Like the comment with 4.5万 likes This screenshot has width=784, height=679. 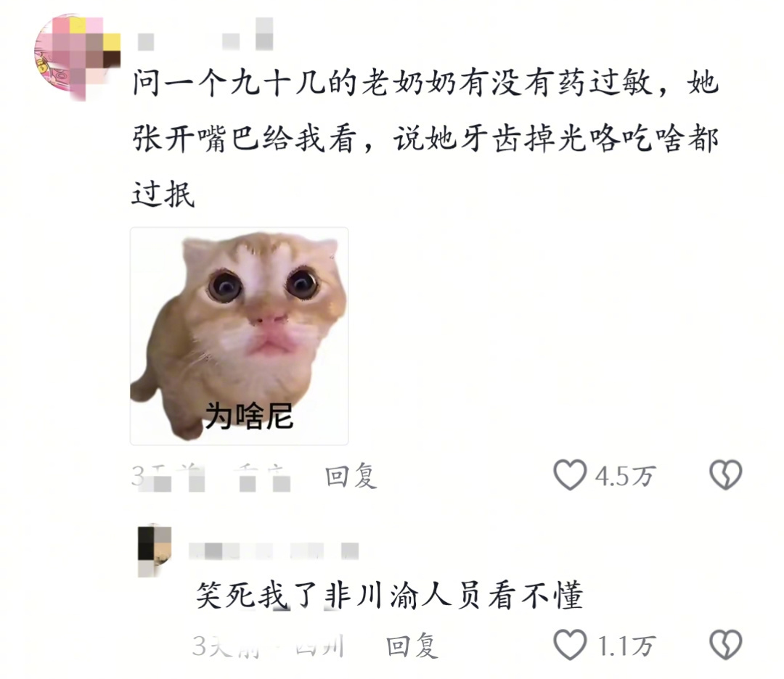(x=570, y=474)
